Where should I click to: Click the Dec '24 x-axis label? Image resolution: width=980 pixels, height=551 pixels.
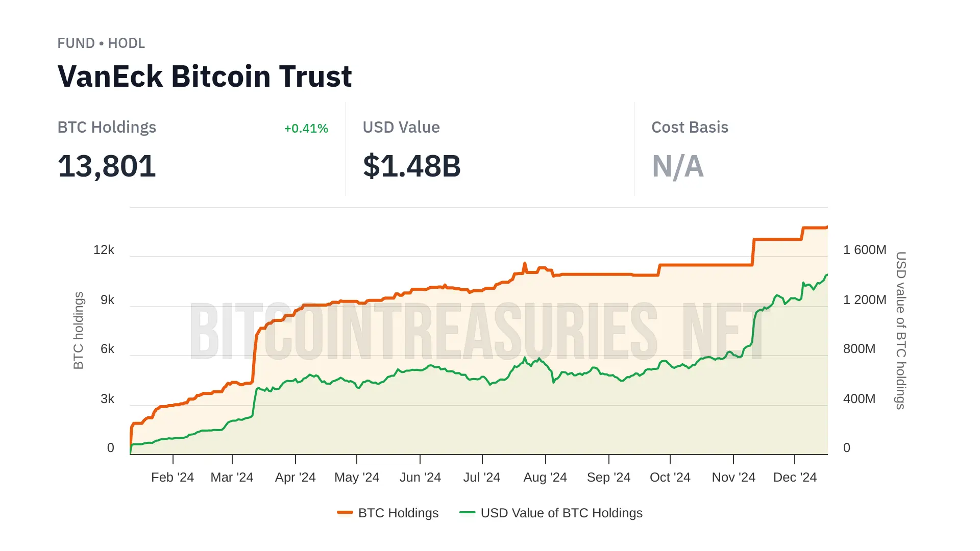point(795,477)
